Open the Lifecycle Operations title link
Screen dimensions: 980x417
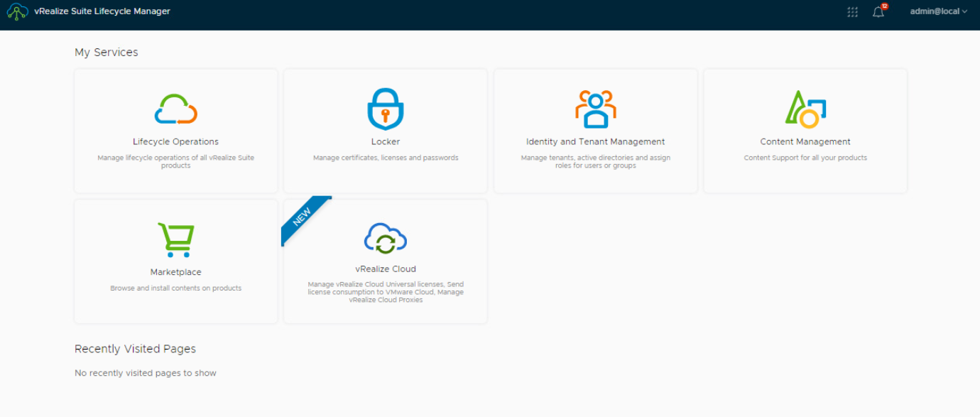click(176, 141)
